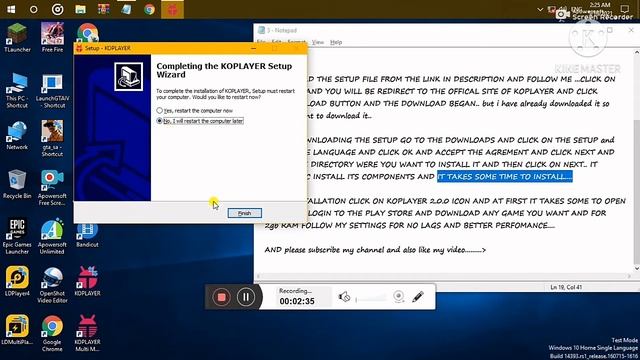Open This PC shortcut on desktop
Screen dimensions: 640x360
(17, 91)
